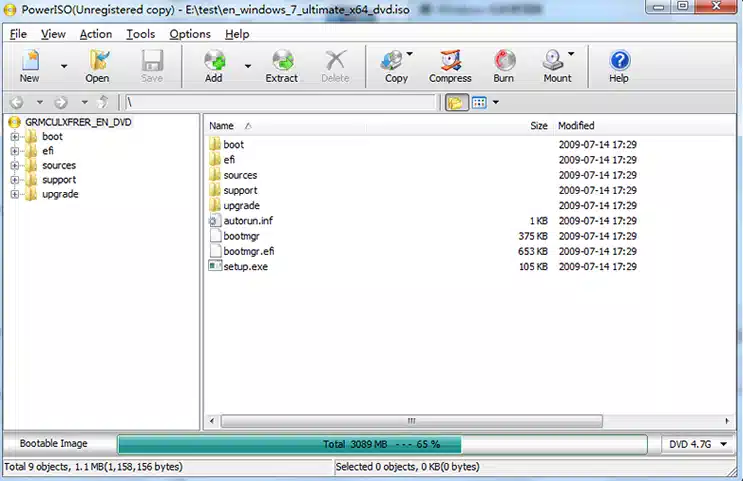Select the upgrade folder in file list
This screenshot has height=481, width=743.
pos(242,206)
